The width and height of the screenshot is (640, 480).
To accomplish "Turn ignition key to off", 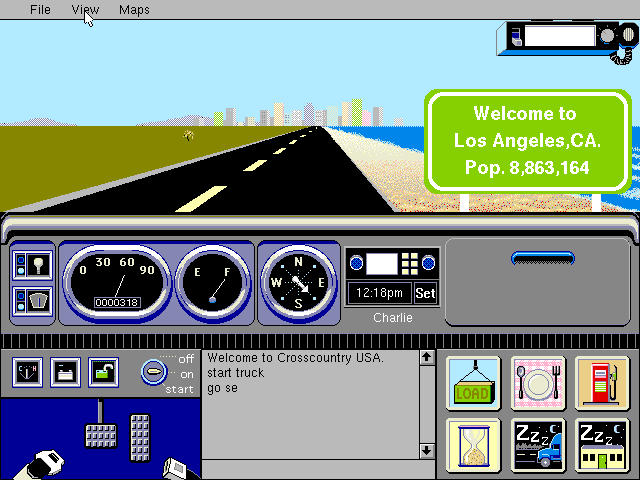I will (186, 359).
